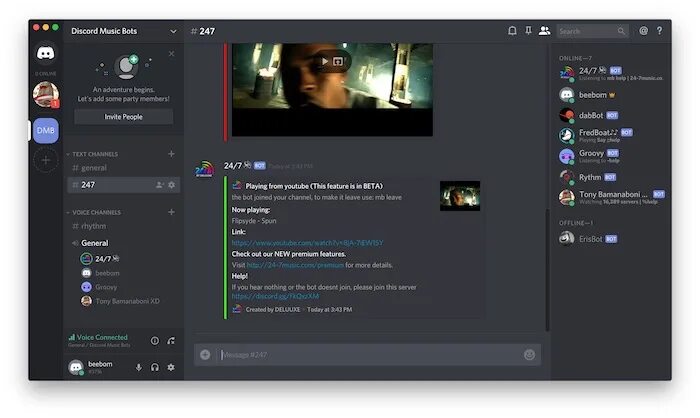Toggle microphone mute

point(138,368)
